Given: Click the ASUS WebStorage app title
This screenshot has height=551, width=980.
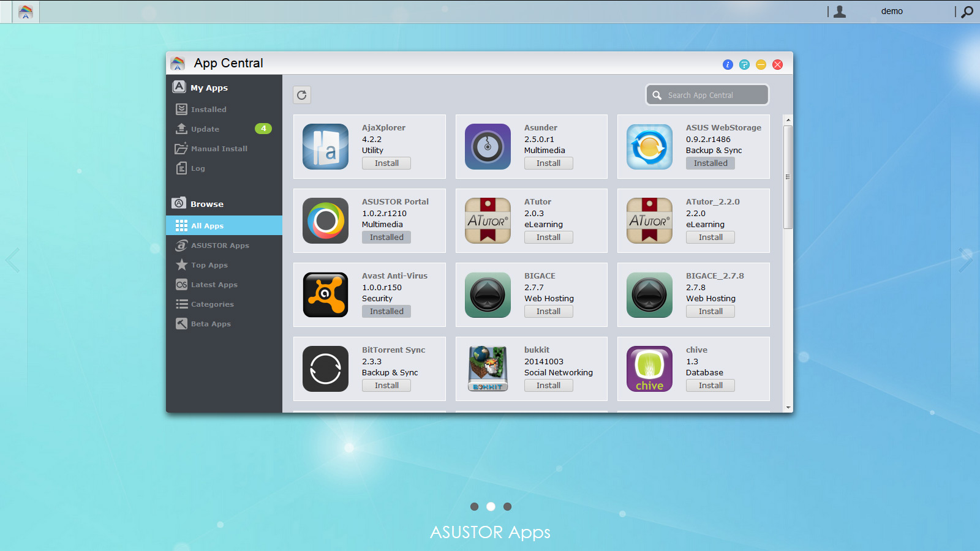Looking at the screenshot, I should point(723,128).
